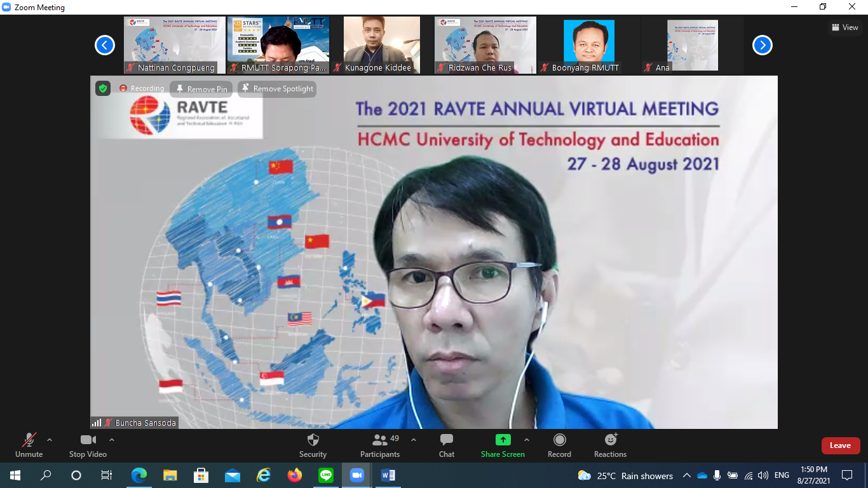Screen dimensions: 868x488
Task: Open LINE from the taskbar
Action: click(x=326, y=475)
